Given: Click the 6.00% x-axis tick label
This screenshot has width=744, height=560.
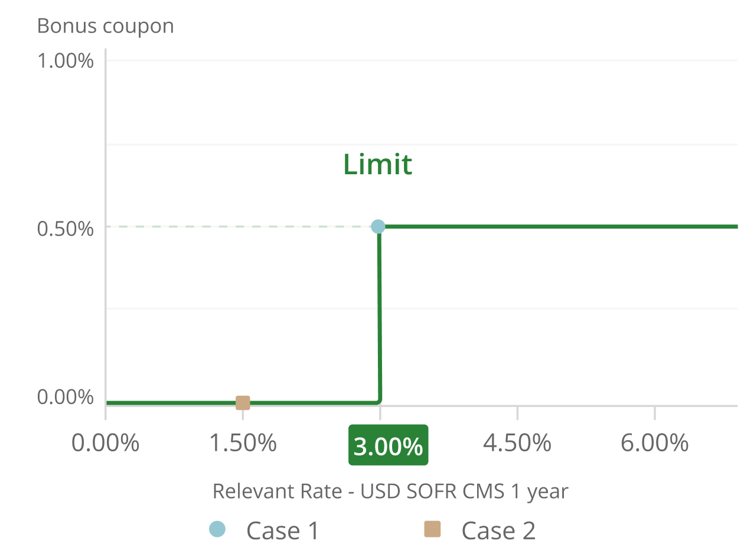Looking at the screenshot, I should [655, 442].
